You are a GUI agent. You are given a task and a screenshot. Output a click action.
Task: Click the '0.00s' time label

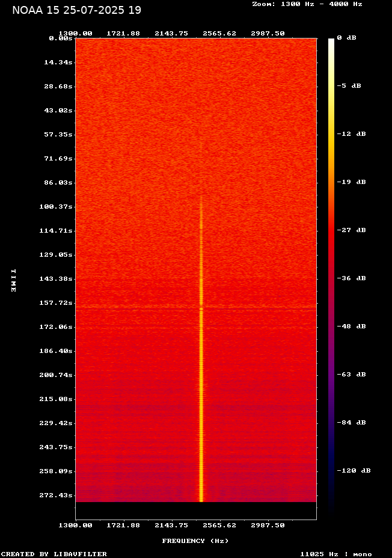61,38
